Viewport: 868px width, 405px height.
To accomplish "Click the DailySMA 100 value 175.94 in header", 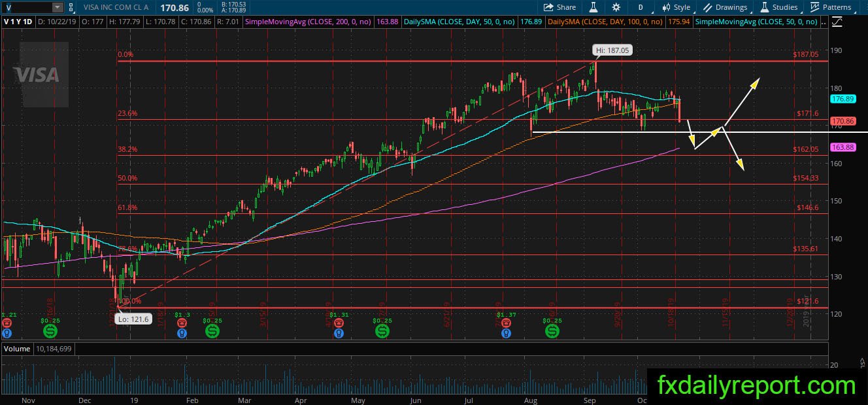I will pos(677,22).
